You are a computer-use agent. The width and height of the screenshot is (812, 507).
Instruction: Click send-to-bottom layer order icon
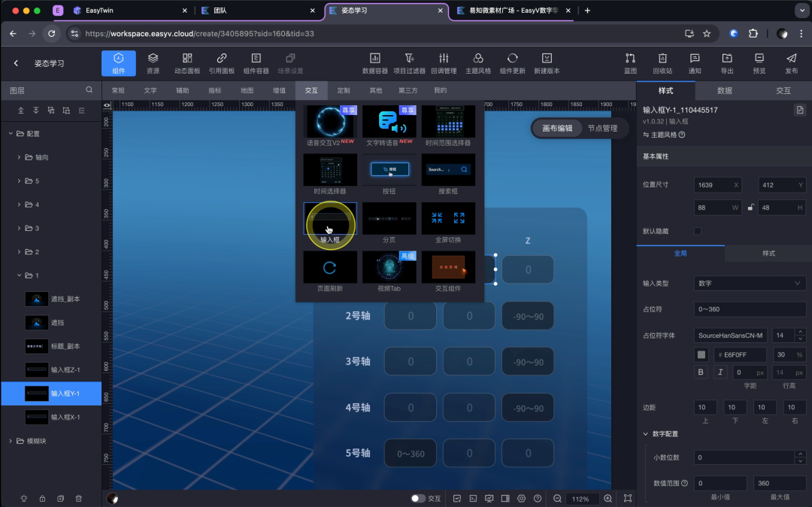click(36, 111)
